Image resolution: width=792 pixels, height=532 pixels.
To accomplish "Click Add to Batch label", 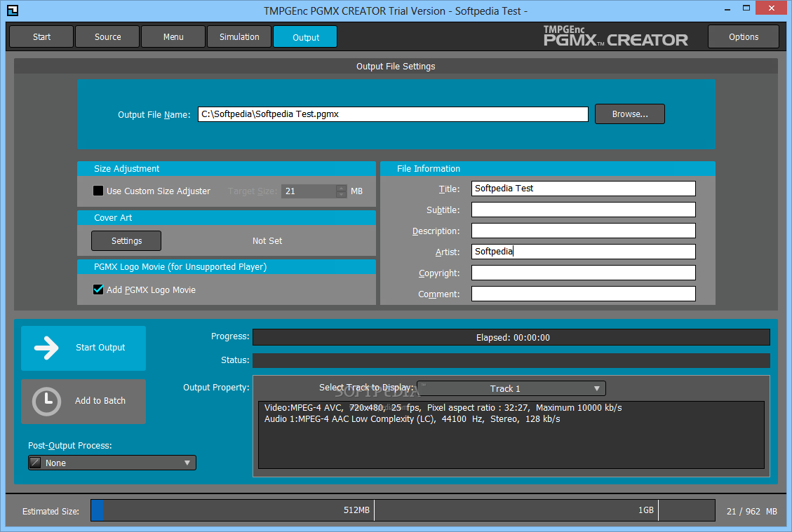I will click(x=100, y=401).
